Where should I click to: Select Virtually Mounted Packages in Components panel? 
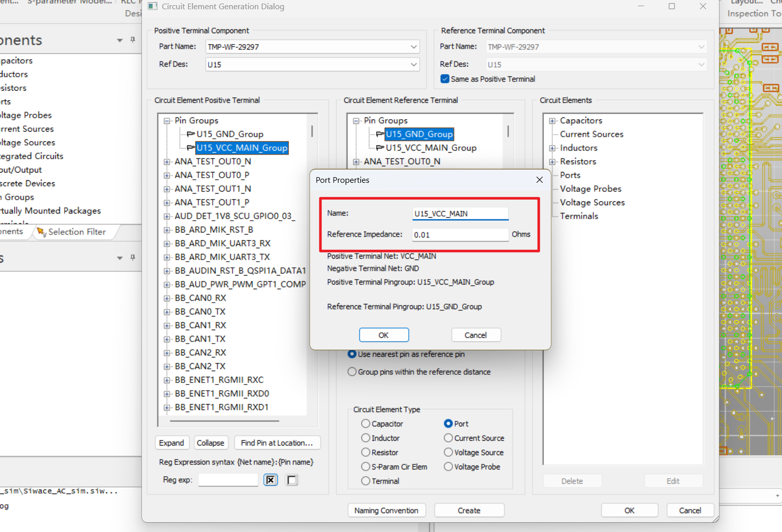point(50,210)
